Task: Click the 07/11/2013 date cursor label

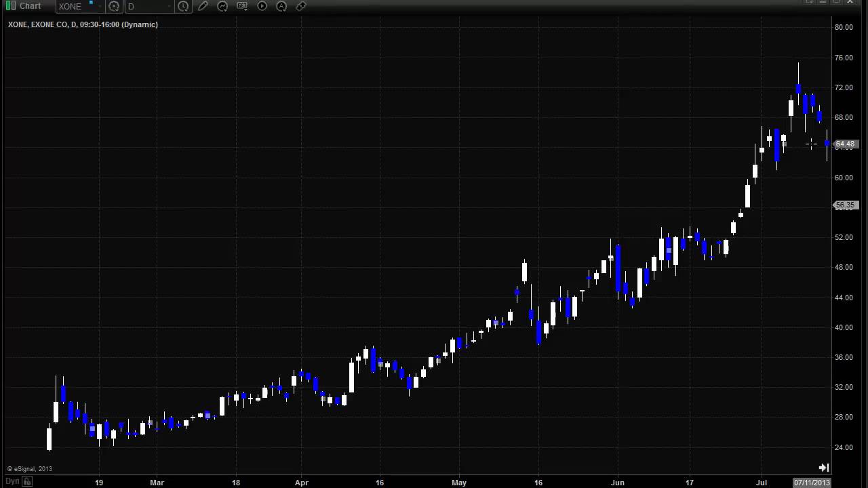Action: click(812, 483)
